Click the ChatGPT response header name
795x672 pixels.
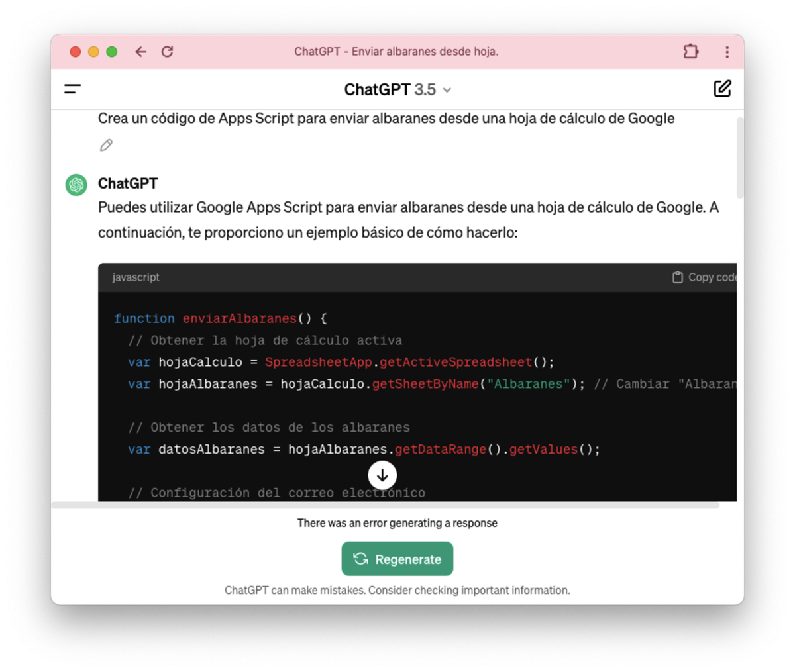coord(127,184)
